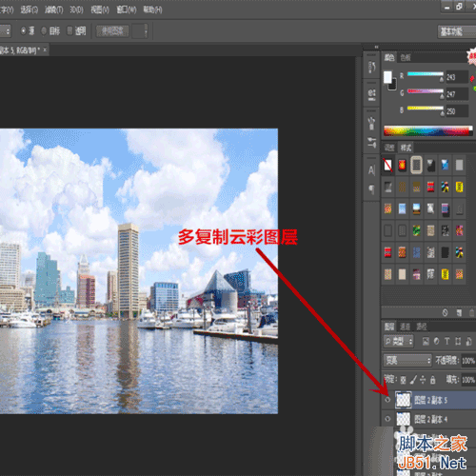Switch to the 色板 swatches tab
The height and width of the screenshot is (476, 476).
[x=406, y=57]
